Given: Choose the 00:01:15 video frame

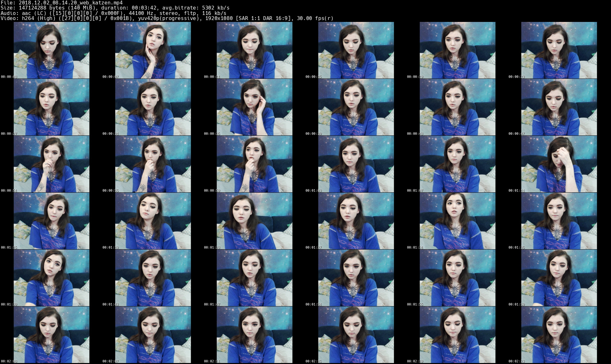Looking at the screenshot, I should 52,221.
